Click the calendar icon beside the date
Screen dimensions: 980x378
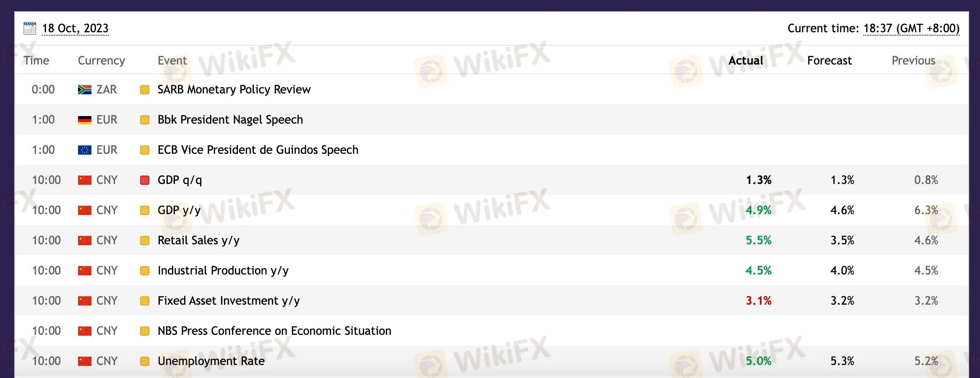pos(30,28)
